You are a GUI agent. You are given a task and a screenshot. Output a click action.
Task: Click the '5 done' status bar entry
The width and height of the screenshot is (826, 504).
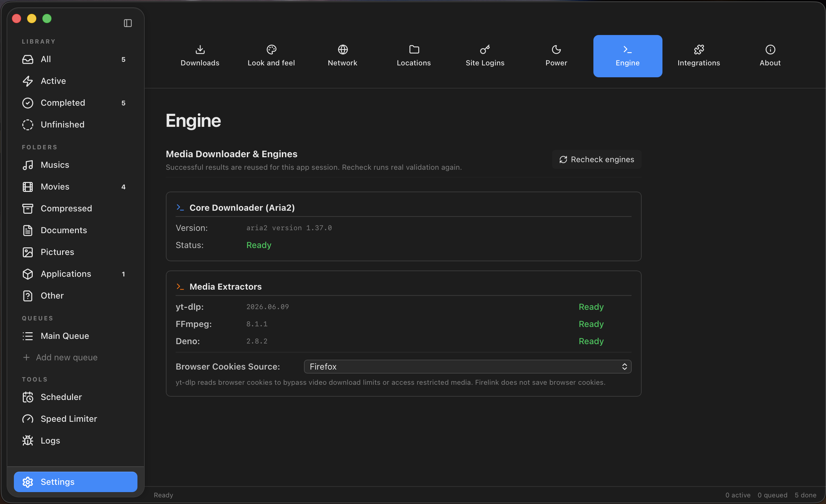coord(806,495)
